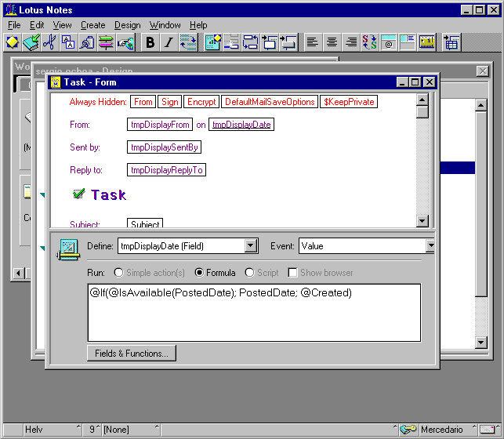This screenshot has height=439, width=504.
Task: Select the hidden Sign field
Action: click(170, 102)
